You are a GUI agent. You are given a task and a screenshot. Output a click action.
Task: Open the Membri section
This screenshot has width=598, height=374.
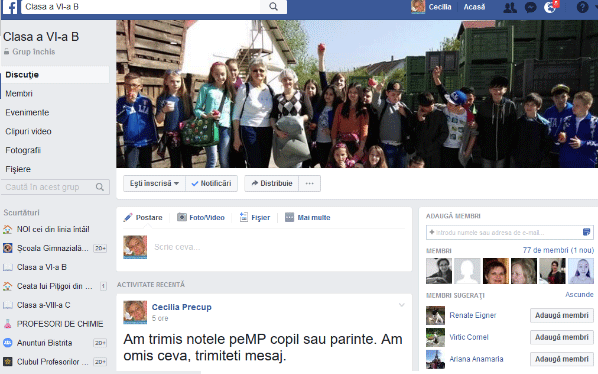click(x=19, y=93)
